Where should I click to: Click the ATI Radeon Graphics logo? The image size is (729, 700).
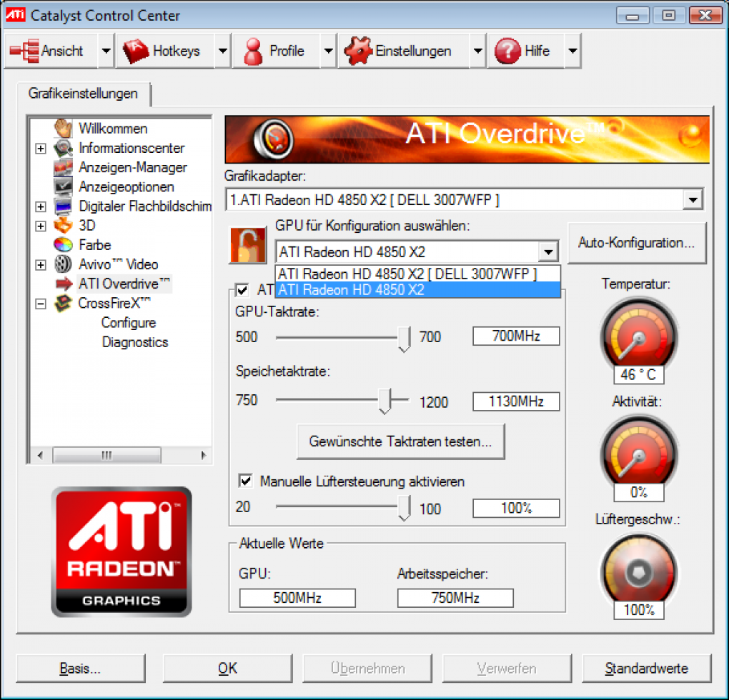[x=121, y=552]
